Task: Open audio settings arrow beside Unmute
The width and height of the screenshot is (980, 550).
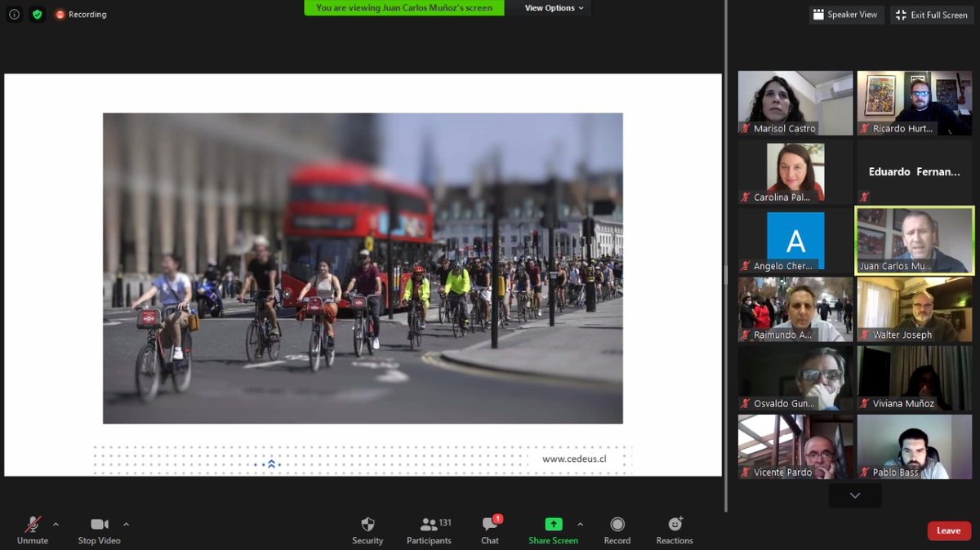Action: pyautogui.click(x=56, y=524)
